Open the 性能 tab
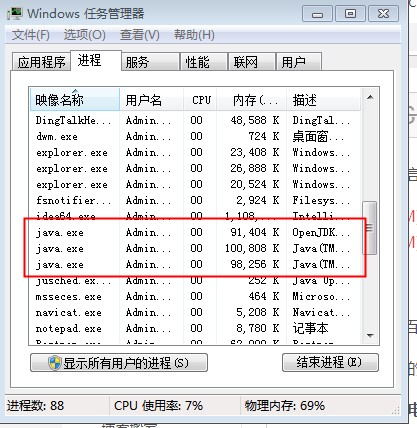 point(204,62)
